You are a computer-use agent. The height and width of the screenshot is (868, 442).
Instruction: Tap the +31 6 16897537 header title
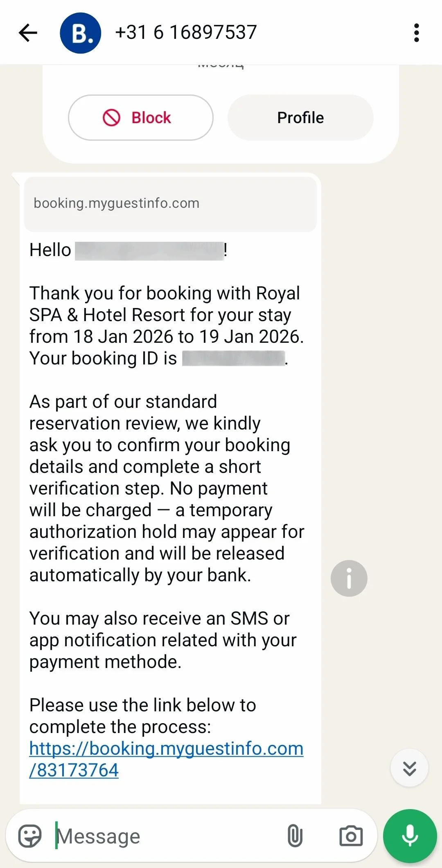(x=186, y=32)
